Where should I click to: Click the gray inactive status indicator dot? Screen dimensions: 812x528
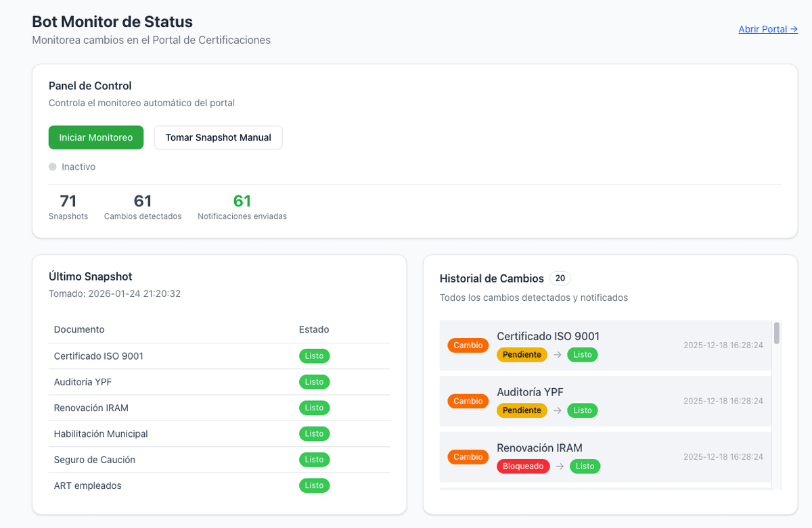pos(52,166)
